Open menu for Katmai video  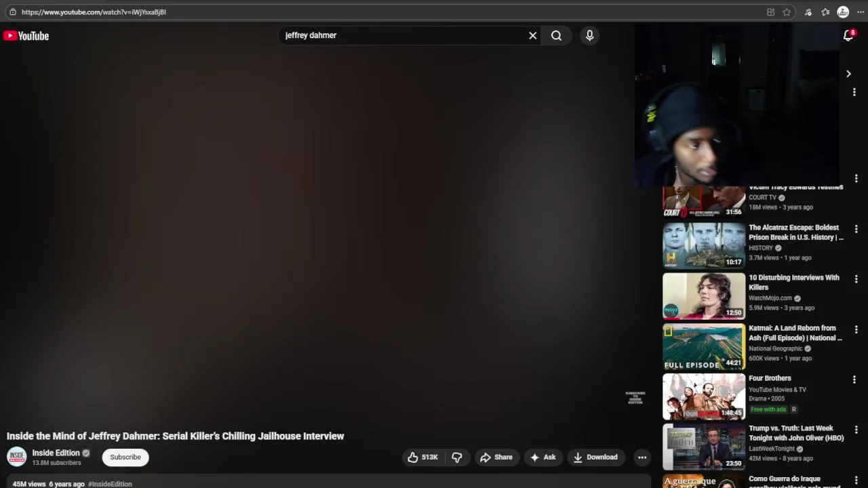856,329
